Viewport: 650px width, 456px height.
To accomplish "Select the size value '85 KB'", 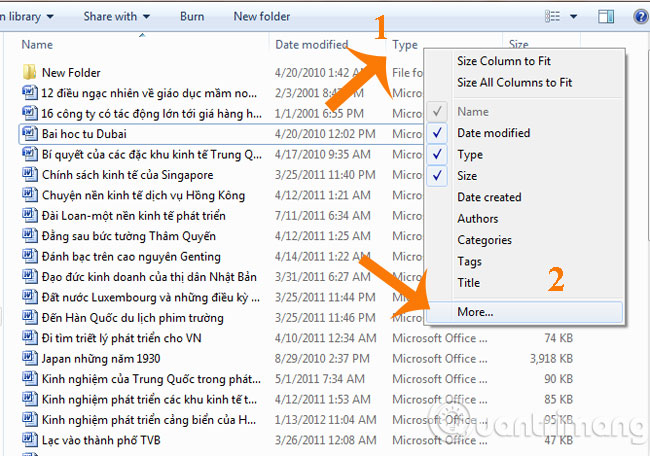I will [x=558, y=399].
